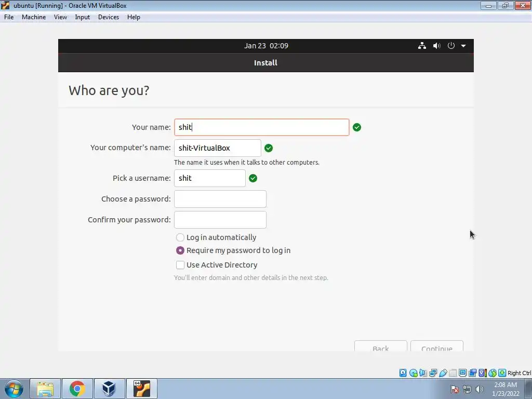Click the Ubuntu network icon in top bar
Viewport: 532px width, 399px height.
422,46
